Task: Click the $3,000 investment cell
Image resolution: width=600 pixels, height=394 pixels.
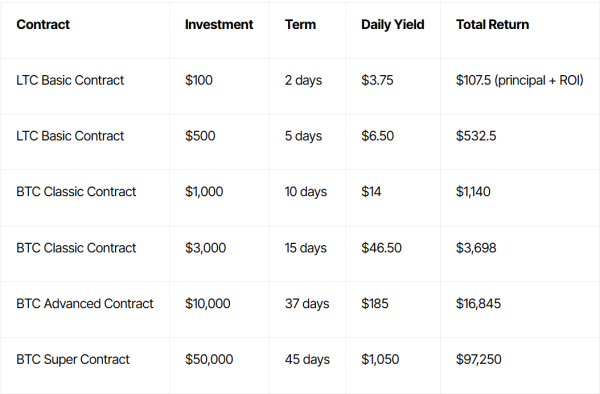Action: click(x=205, y=248)
